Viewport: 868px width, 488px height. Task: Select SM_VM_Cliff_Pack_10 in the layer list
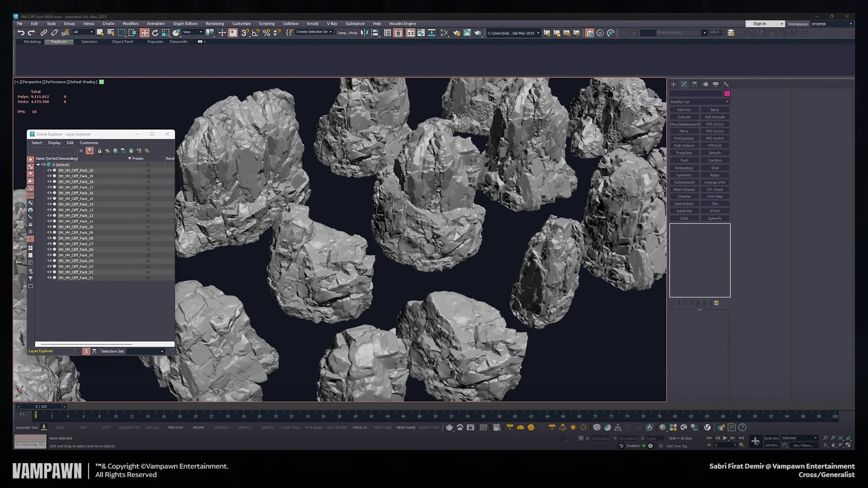coord(75,227)
